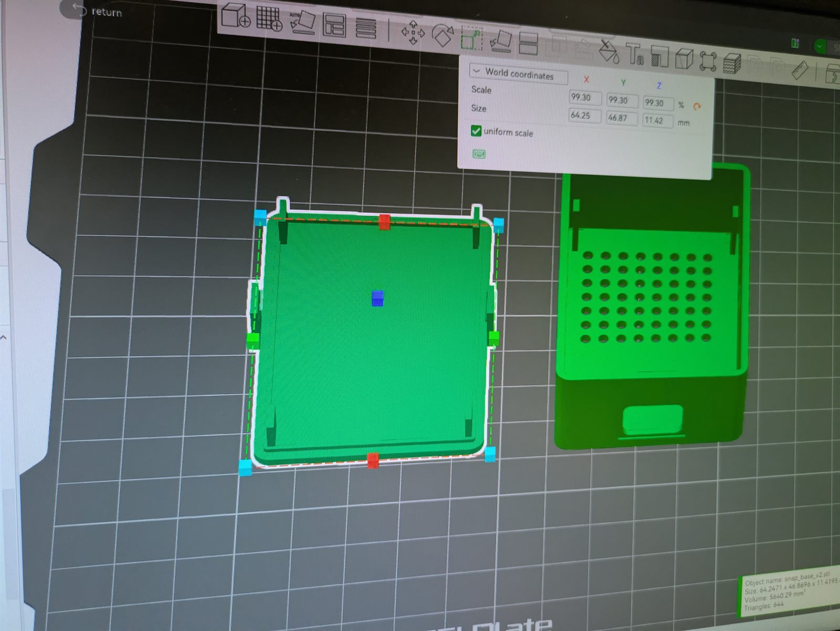Select the Text shape tool

point(635,54)
